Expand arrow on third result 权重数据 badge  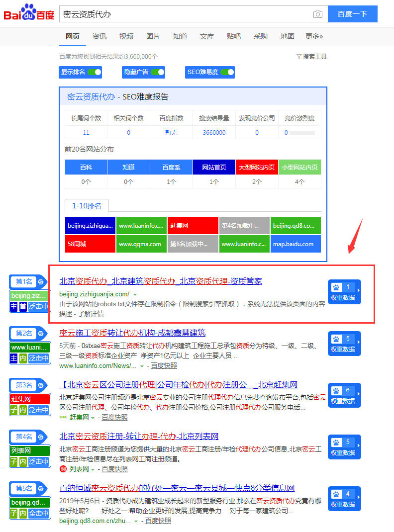[x=358, y=394]
